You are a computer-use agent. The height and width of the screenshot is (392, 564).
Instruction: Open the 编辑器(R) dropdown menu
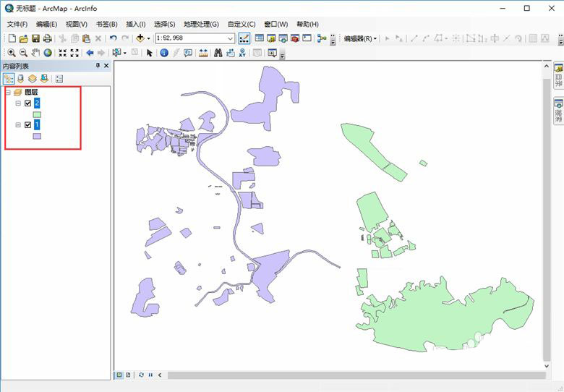(x=360, y=38)
